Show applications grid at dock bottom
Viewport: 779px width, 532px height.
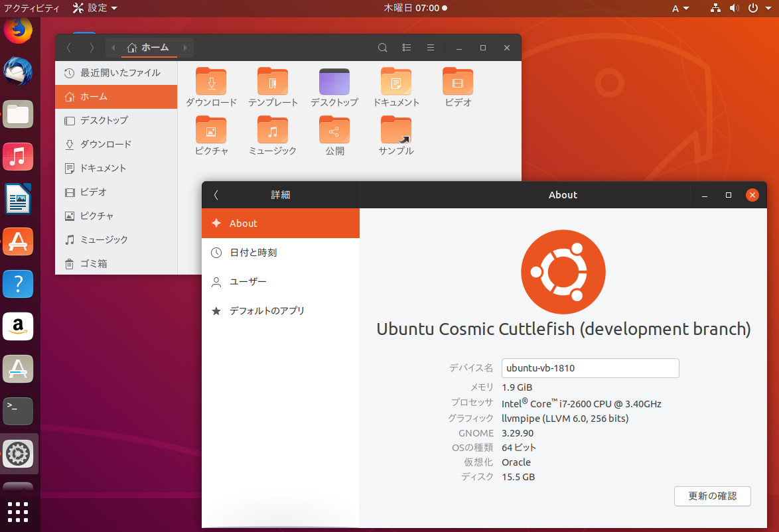coord(18,511)
